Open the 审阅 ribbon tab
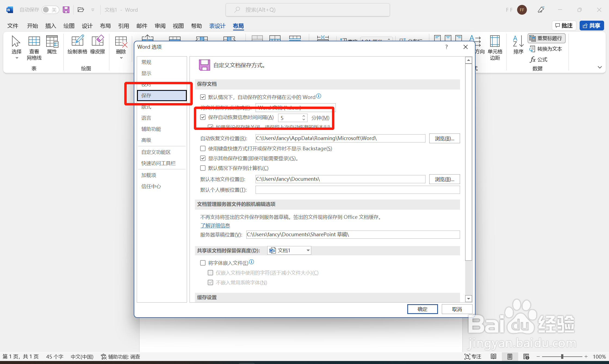The width and height of the screenshot is (609, 364). point(160,26)
